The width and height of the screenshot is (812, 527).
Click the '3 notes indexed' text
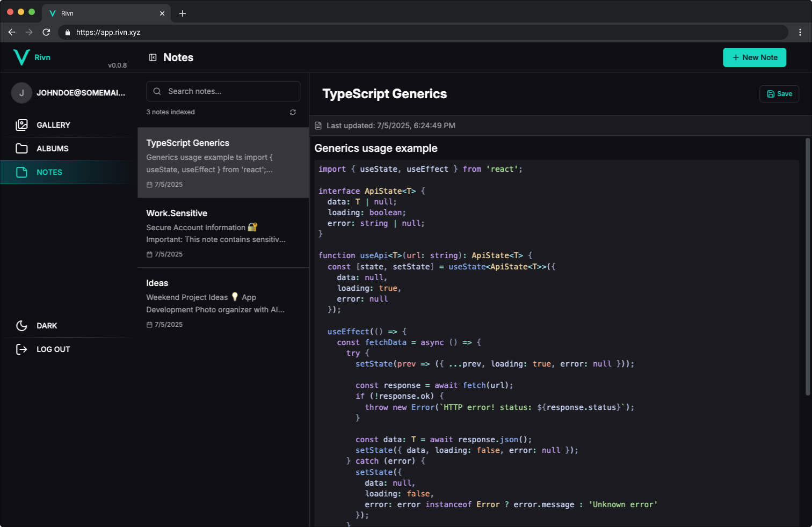pyautogui.click(x=170, y=112)
